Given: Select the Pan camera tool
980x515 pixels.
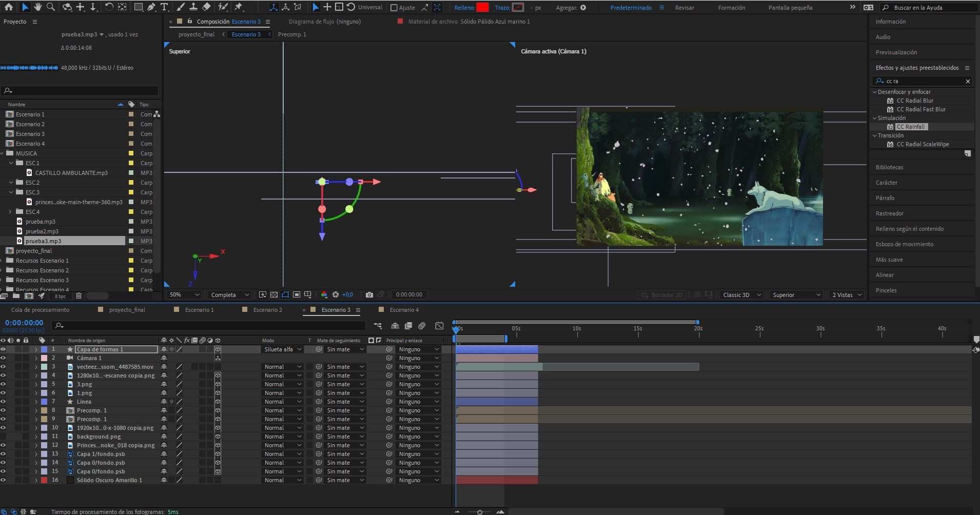Looking at the screenshot, I should coord(81,7).
